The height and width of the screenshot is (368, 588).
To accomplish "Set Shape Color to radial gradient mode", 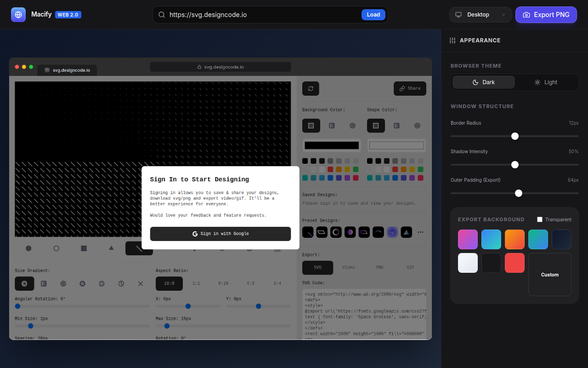I will point(417,126).
